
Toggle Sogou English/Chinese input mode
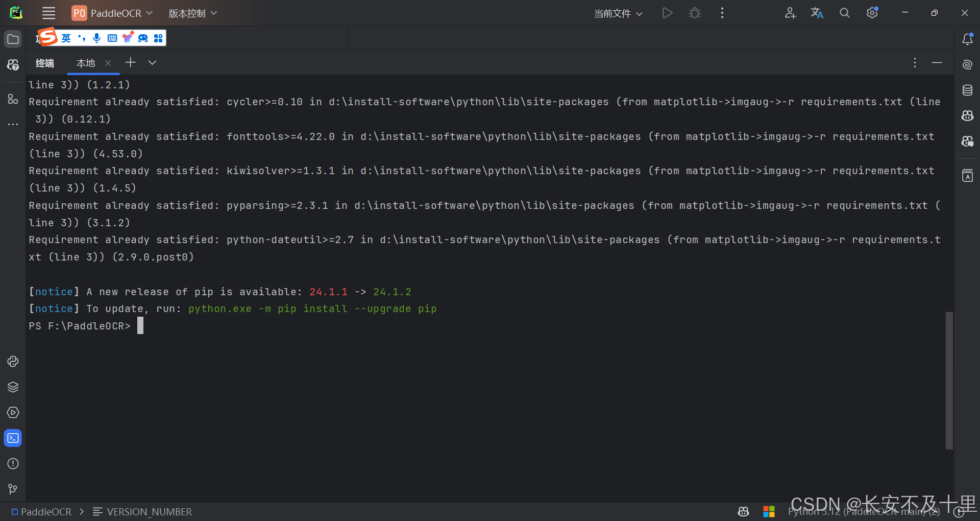point(66,38)
